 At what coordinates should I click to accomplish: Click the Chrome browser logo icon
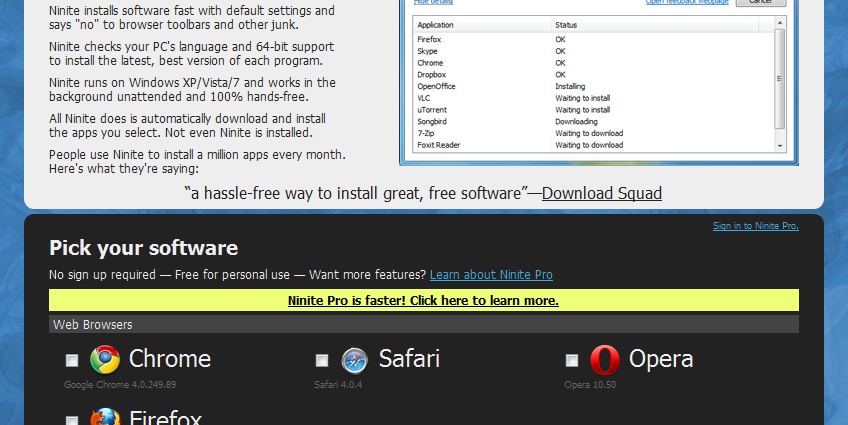tap(105, 360)
